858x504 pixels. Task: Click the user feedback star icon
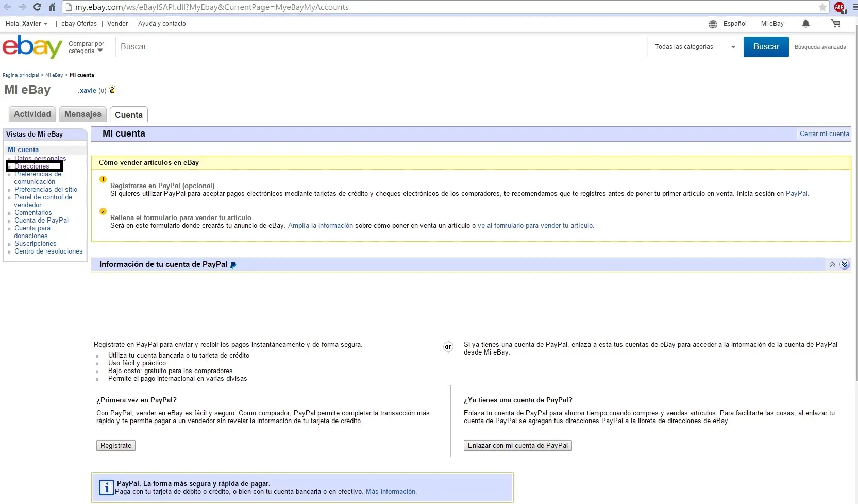pyautogui.click(x=112, y=89)
